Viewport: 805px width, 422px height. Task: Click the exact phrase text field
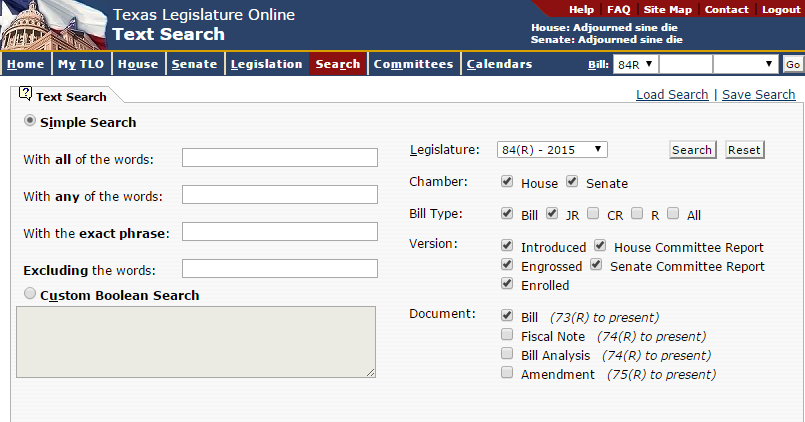(x=279, y=232)
